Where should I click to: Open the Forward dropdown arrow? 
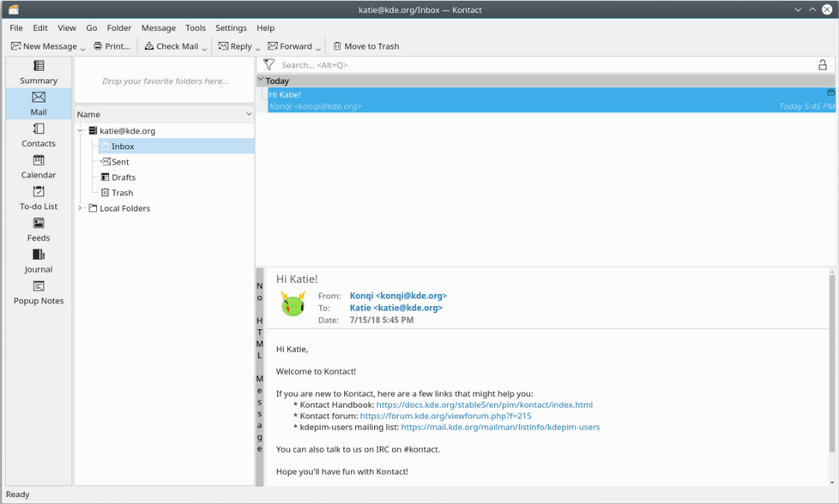click(x=318, y=48)
